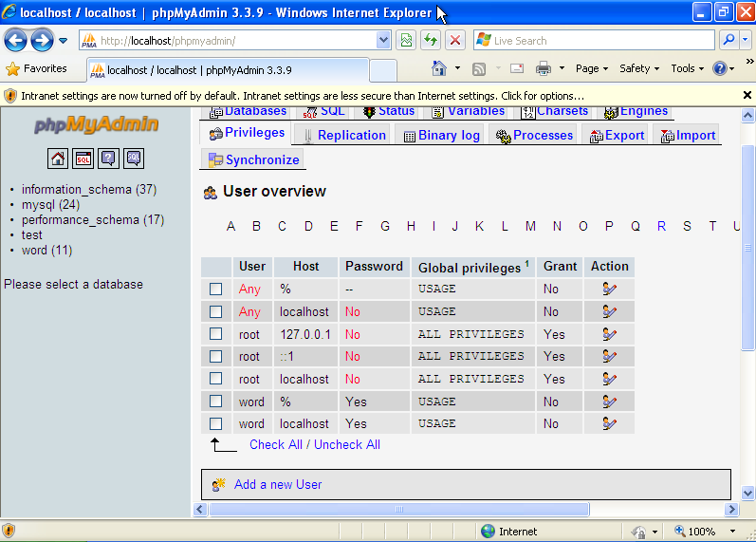756x542 pixels.
Task: Expand the Safety dropdown menu
Action: click(639, 68)
